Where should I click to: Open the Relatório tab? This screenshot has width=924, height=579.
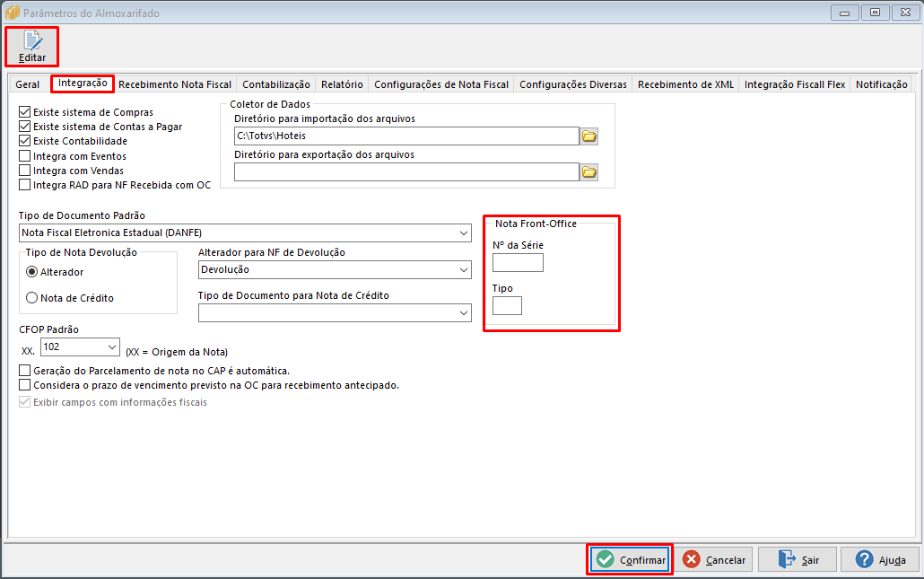tap(343, 84)
